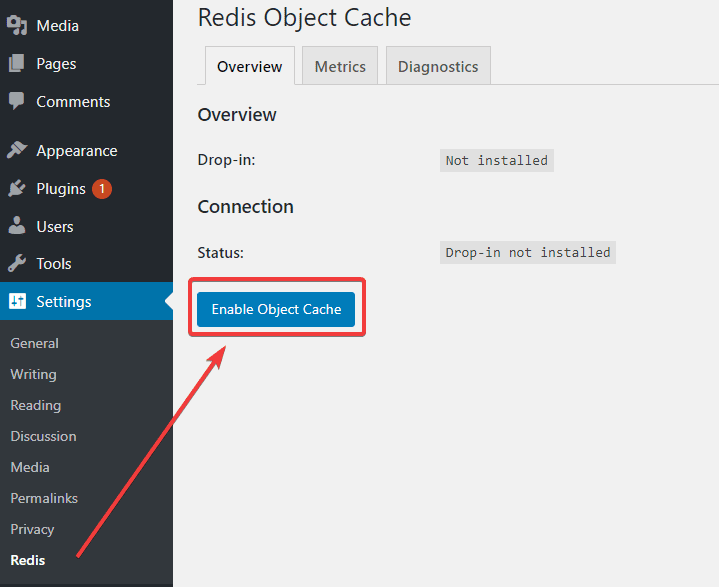Open General settings submenu item

tap(35, 343)
